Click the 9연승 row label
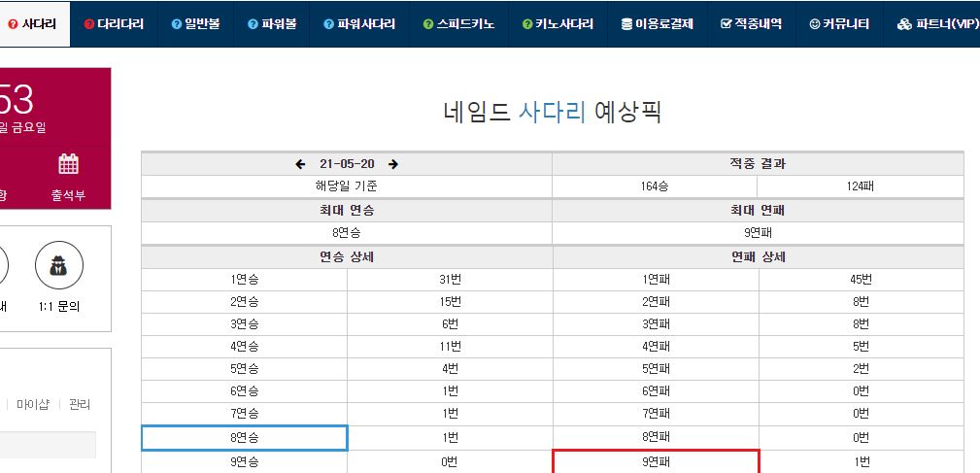This screenshot has width=980, height=473. [x=245, y=462]
